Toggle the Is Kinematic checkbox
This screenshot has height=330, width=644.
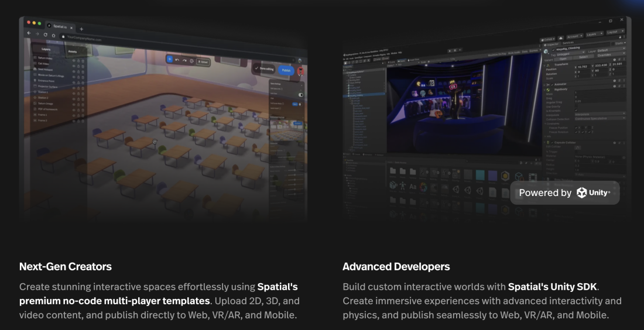click(576, 110)
